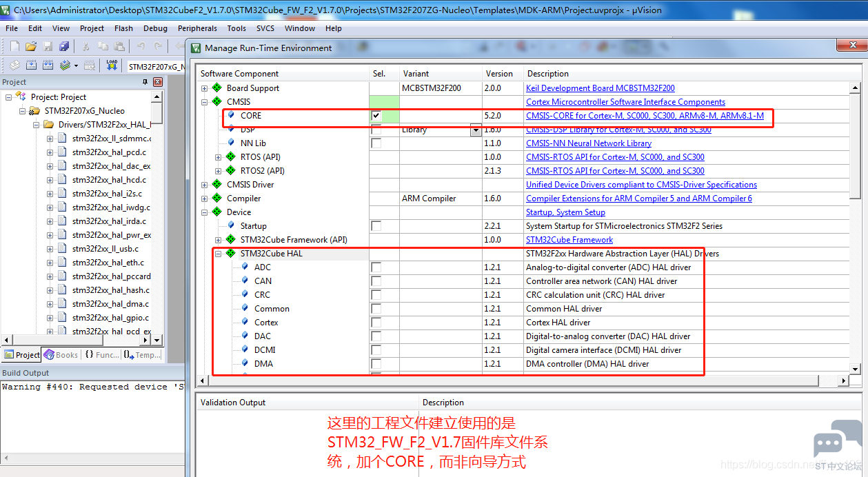868x477 pixels.
Task: Create a new file from the toolbar
Action: click(14, 46)
